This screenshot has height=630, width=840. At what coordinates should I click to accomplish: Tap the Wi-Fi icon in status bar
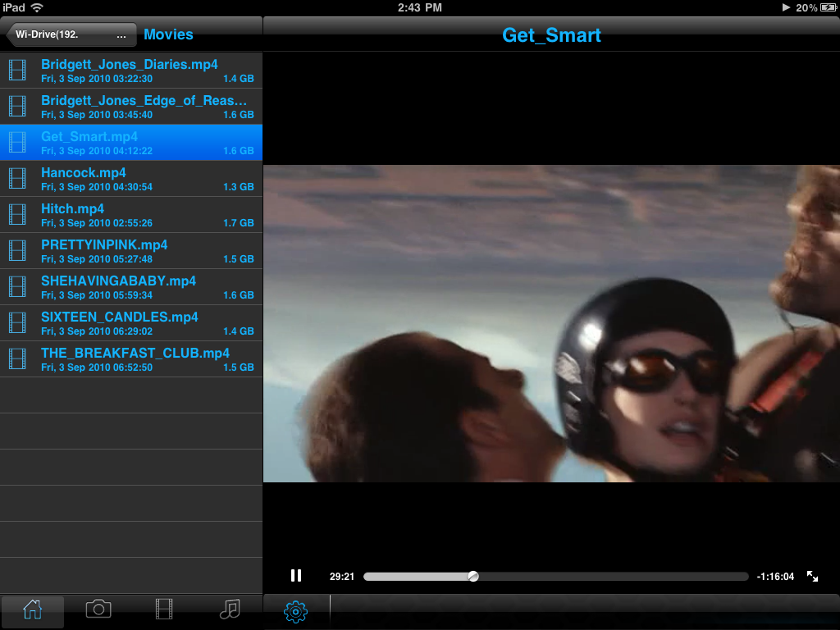(37, 7)
